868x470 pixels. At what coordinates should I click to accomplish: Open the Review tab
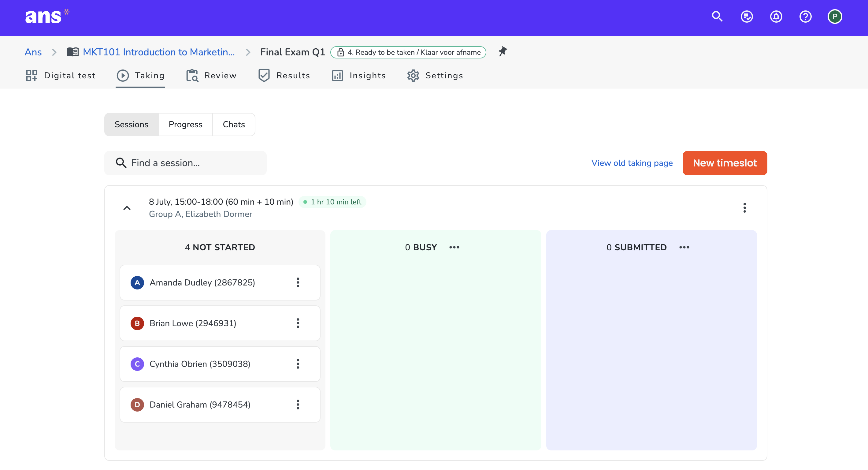(x=211, y=76)
